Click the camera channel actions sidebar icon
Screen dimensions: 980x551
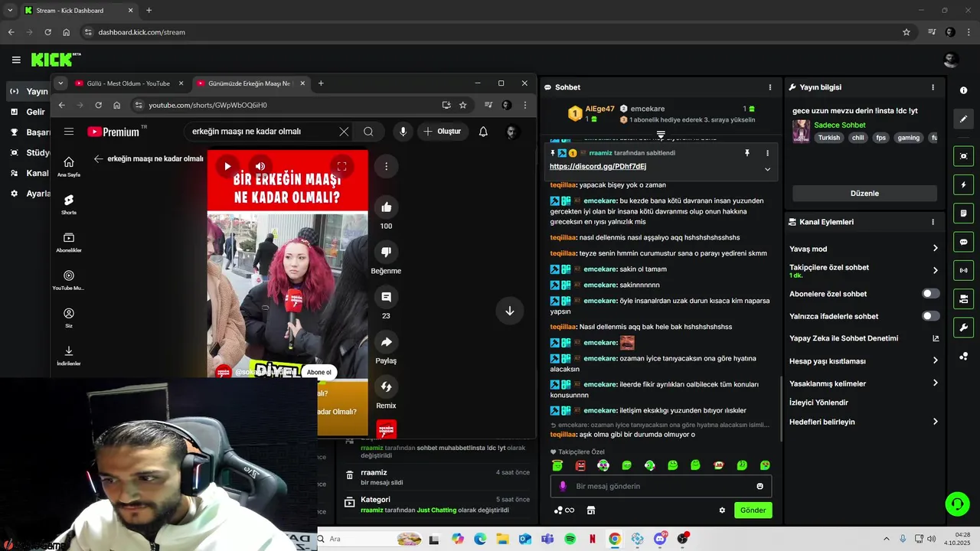(963, 298)
